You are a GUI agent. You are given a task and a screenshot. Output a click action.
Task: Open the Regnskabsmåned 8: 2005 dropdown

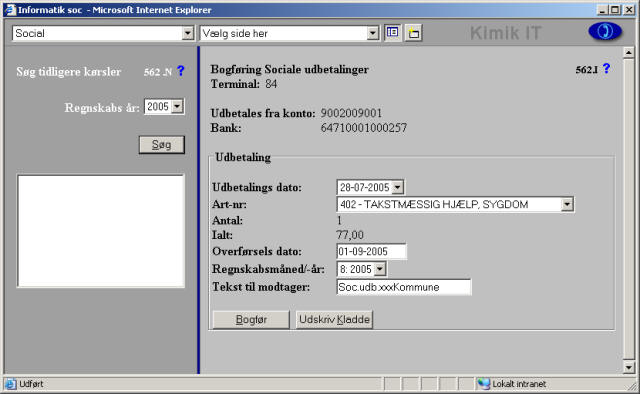(380, 269)
